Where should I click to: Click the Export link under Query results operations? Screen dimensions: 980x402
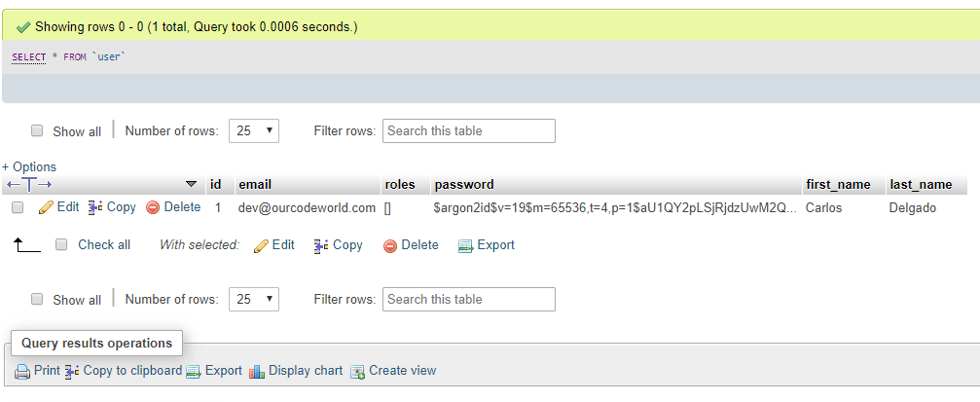coord(223,371)
